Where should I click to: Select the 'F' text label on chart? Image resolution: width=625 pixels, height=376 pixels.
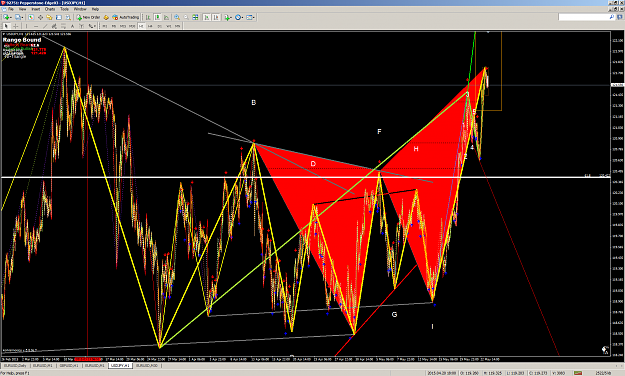pyautogui.click(x=379, y=132)
